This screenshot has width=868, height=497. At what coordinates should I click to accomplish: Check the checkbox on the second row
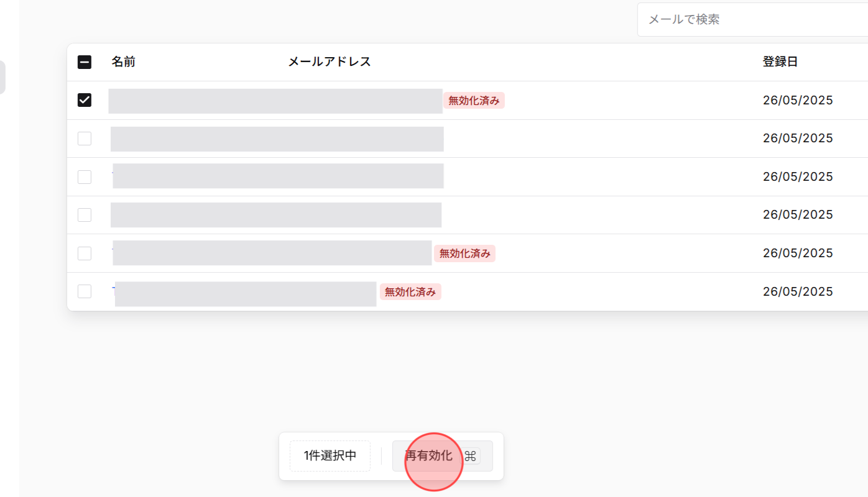[84, 138]
